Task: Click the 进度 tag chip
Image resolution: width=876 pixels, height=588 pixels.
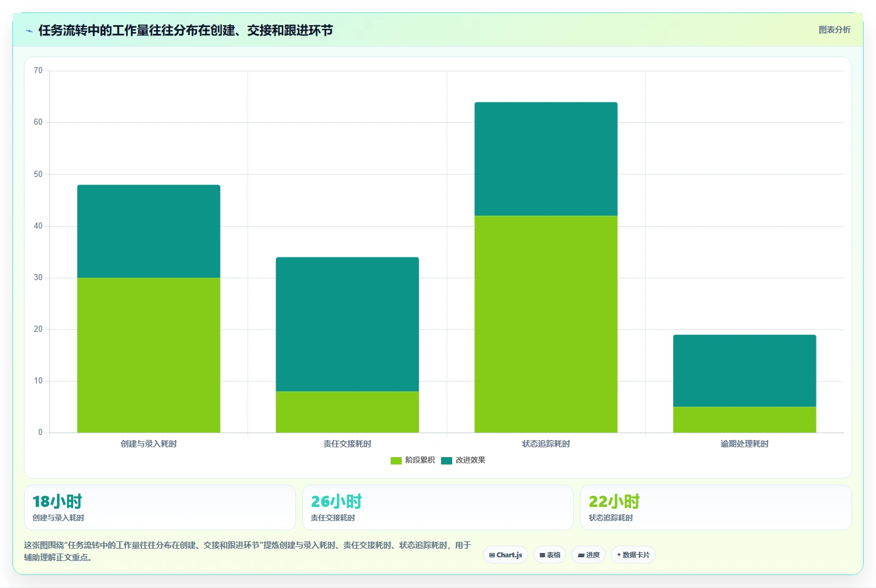Action: pos(589,555)
